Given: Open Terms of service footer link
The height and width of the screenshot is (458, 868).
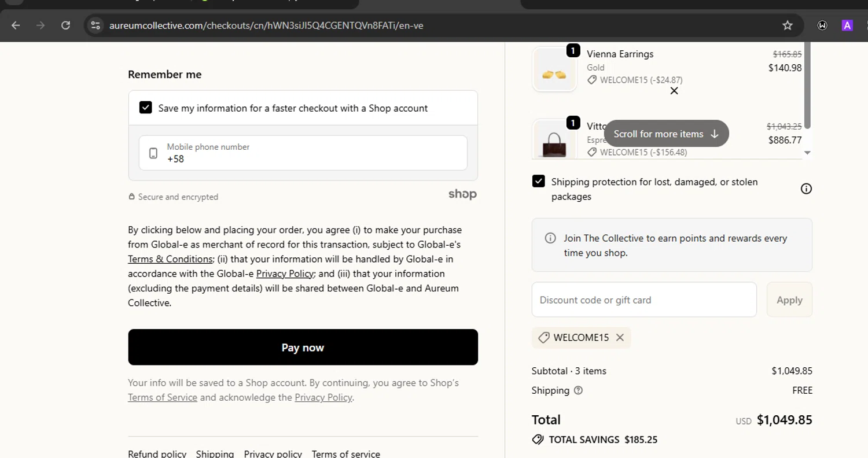Looking at the screenshot, I should click(x=346, y=454).
